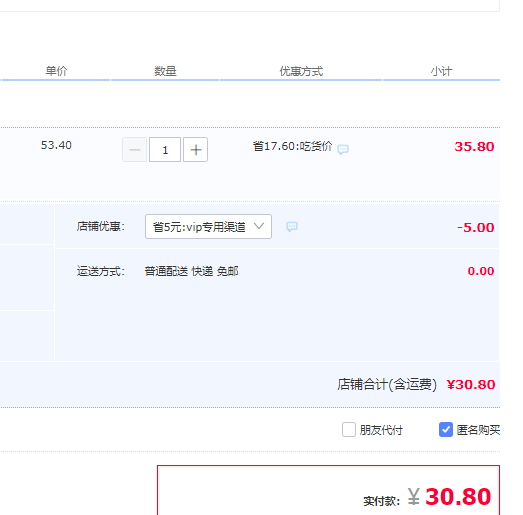The image size is (523, 515).
Task: Increase quantity with the plus button
Action: coord(195,149)
